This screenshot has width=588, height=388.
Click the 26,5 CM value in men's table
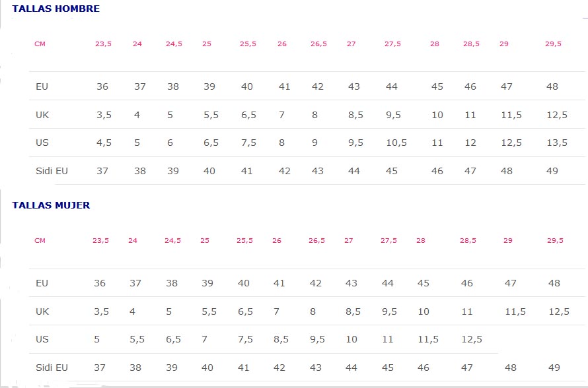(318, 44)
